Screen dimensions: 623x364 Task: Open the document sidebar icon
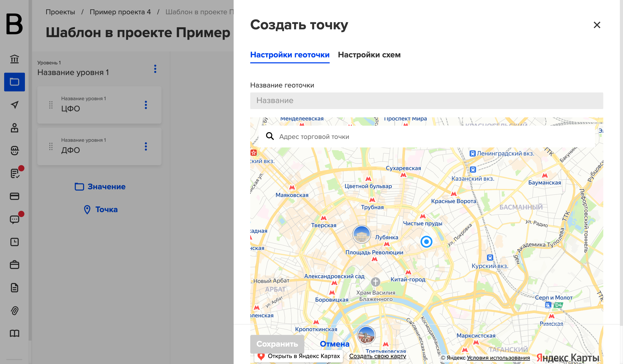point(15,288)
